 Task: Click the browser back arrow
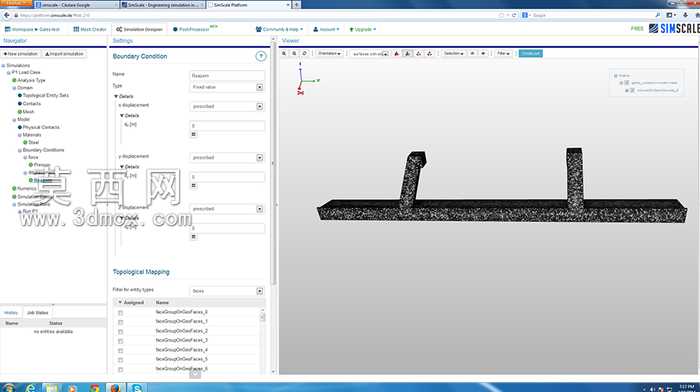point(7,15)
